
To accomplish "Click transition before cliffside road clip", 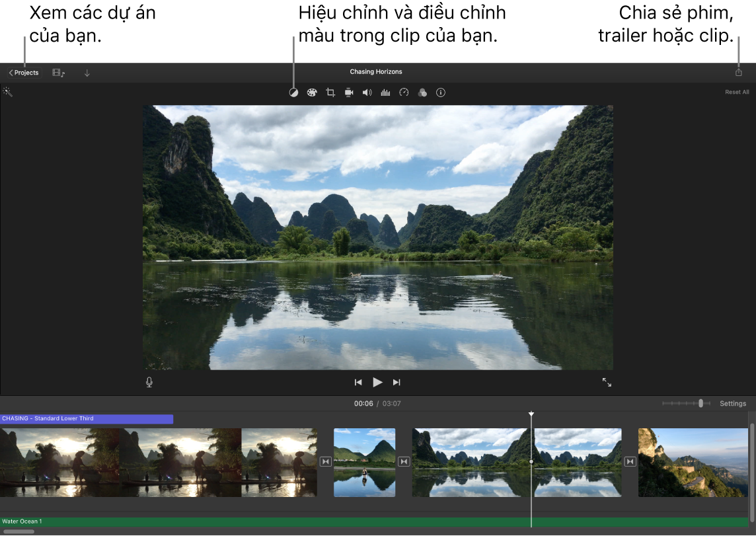I will (630, 462).
